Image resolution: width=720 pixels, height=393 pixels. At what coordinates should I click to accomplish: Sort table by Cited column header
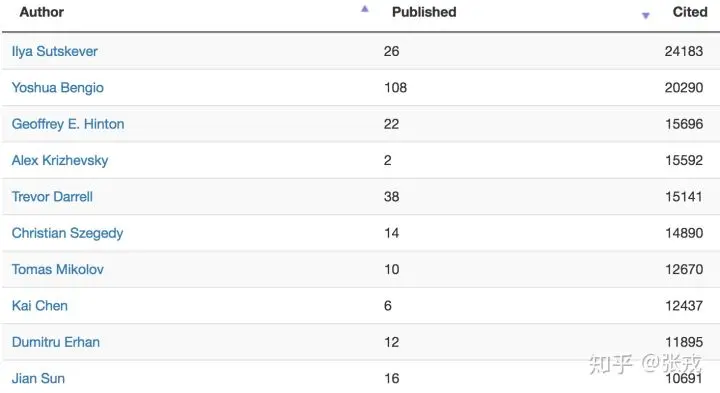pyautogui.click(x=690, y=12)
